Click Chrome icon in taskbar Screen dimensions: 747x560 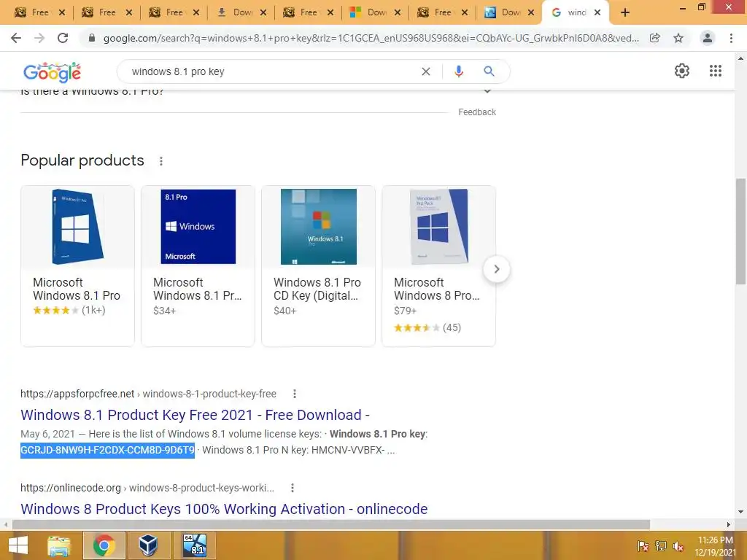click(x=104, y=545)
